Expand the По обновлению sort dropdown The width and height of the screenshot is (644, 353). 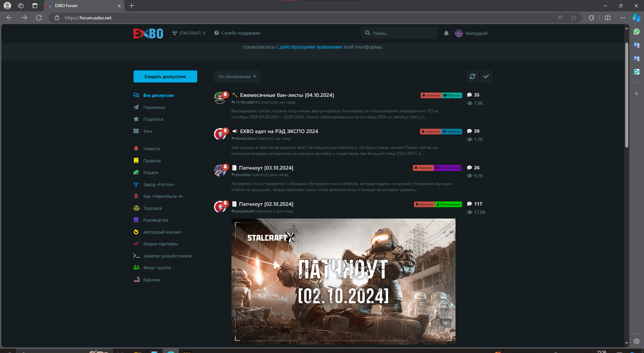coord(237,76)
